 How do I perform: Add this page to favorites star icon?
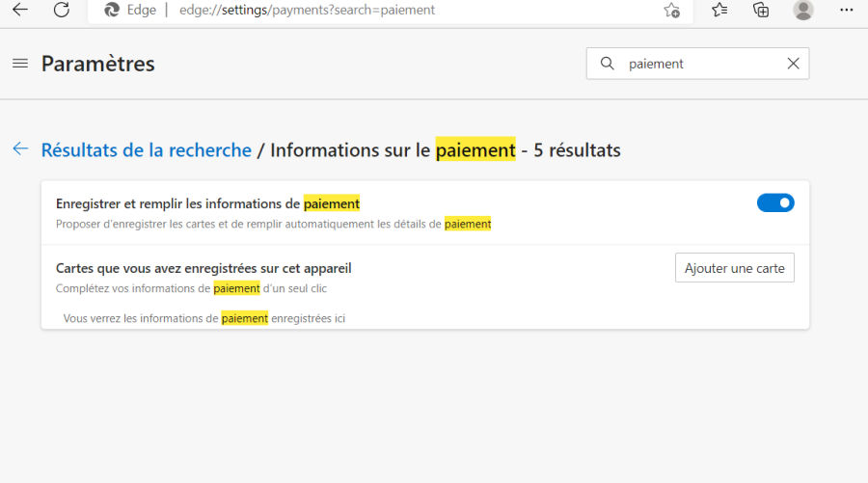coord(671,10)
